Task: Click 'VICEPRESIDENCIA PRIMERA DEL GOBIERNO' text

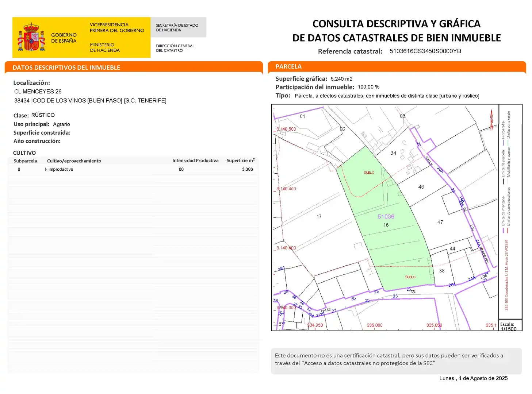Action: coord(117,28)
